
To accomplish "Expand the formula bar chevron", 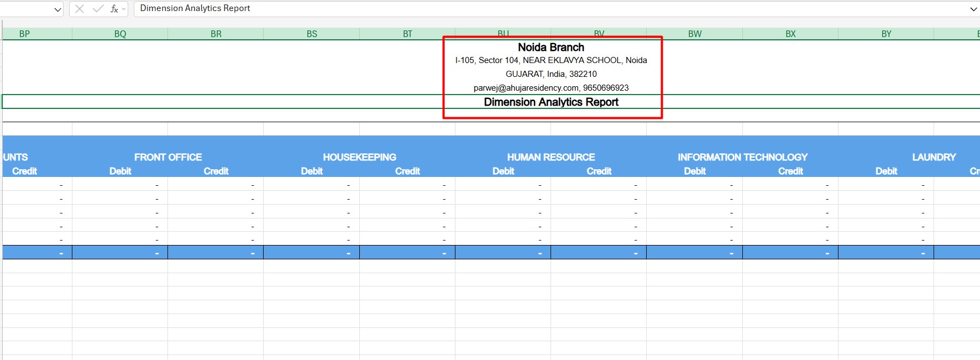I will pos(973,9).
